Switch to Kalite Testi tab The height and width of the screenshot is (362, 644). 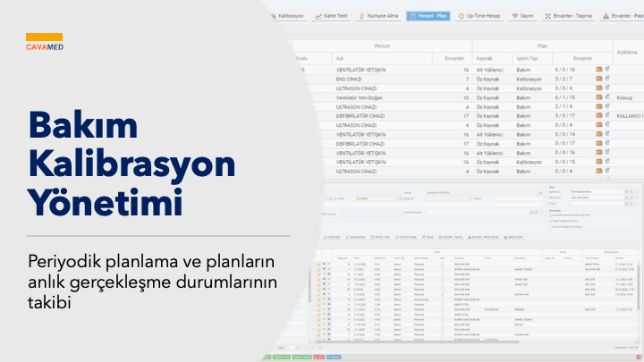(x=333, y=16)
